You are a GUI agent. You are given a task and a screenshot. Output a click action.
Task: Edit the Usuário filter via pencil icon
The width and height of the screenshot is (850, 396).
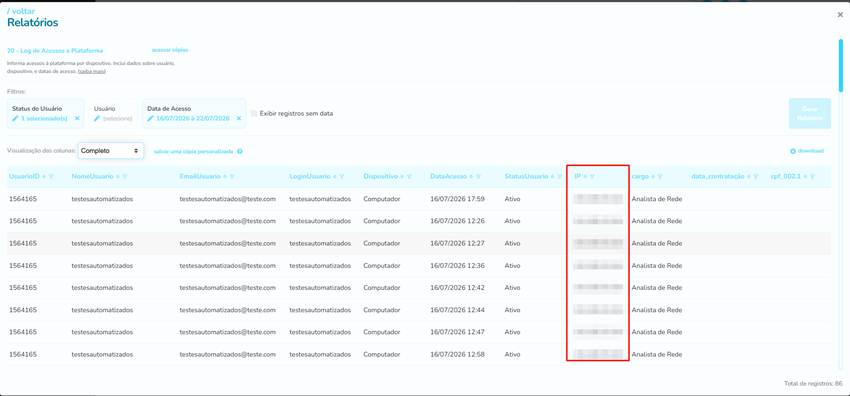tap(98, 118)
